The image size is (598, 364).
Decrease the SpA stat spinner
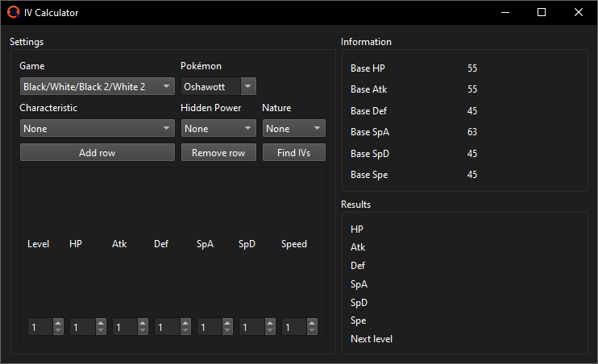click(227, 330)
